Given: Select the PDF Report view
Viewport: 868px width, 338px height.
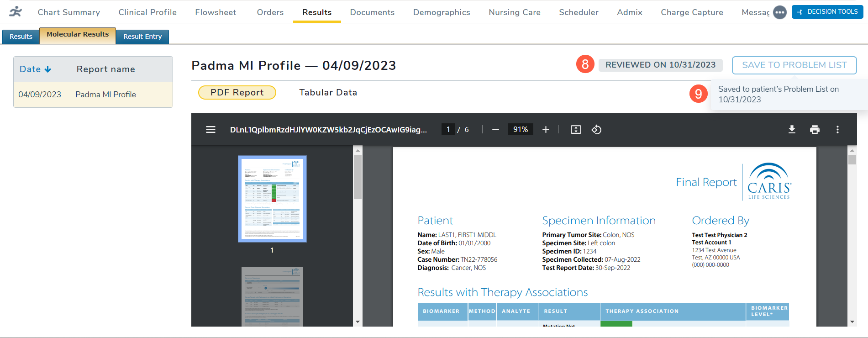Looking at the screenshot, I should (x=237, y=93).
